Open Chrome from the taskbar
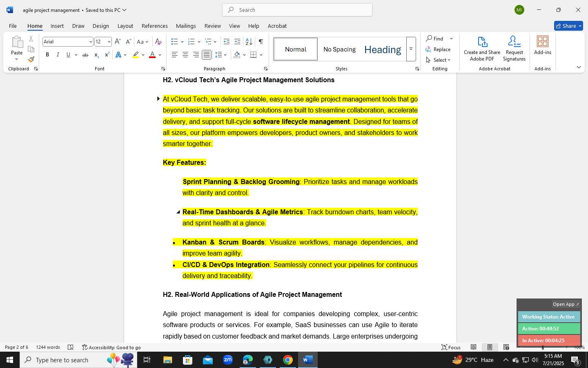 coord(288,360)
